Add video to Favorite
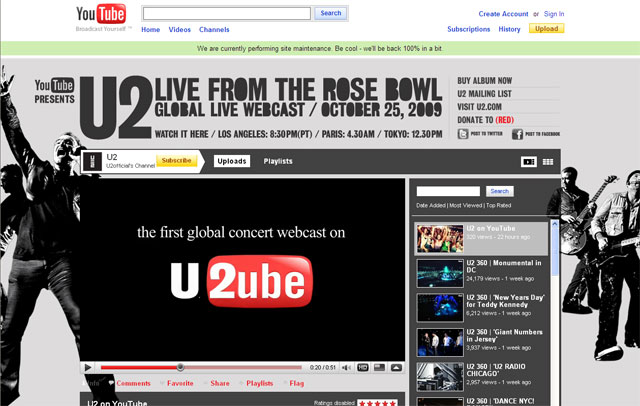Viewport: 640px width, 406px height. pyautogui.click(x=180, y=383)
